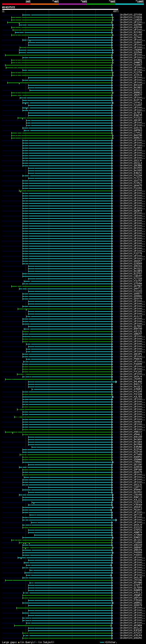Image resolution: width=146 pixels, height=644 pixels.
Task: Select the UniRef100_Q93079 label
Action: [x=131, y=299]
